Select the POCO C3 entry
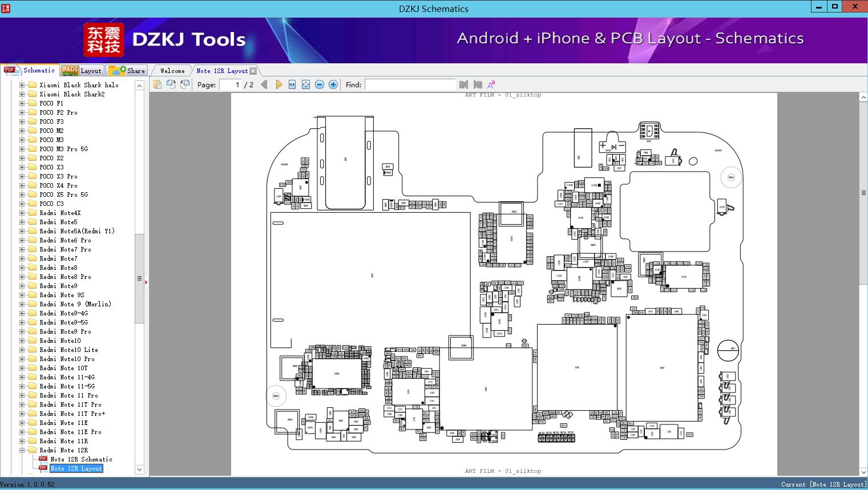Image resolution: width=868 pixels, height=490 pixels. click(51, 204)
